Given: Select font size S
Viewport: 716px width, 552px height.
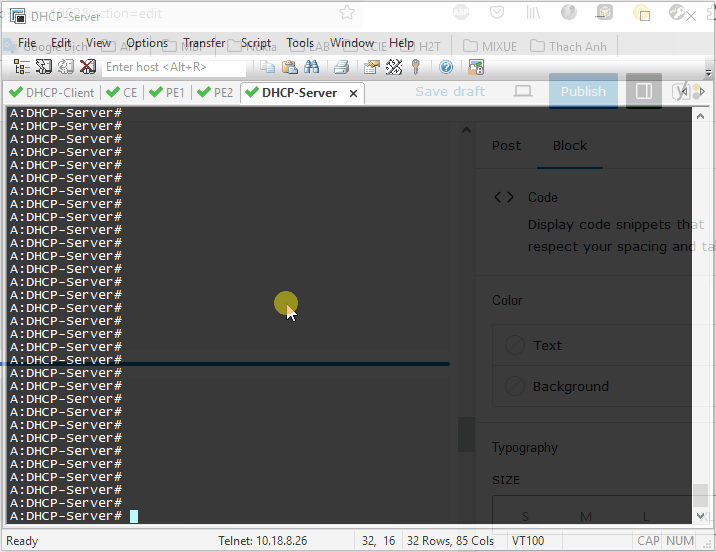Looking at the screenshot, I should pos(525,516).
